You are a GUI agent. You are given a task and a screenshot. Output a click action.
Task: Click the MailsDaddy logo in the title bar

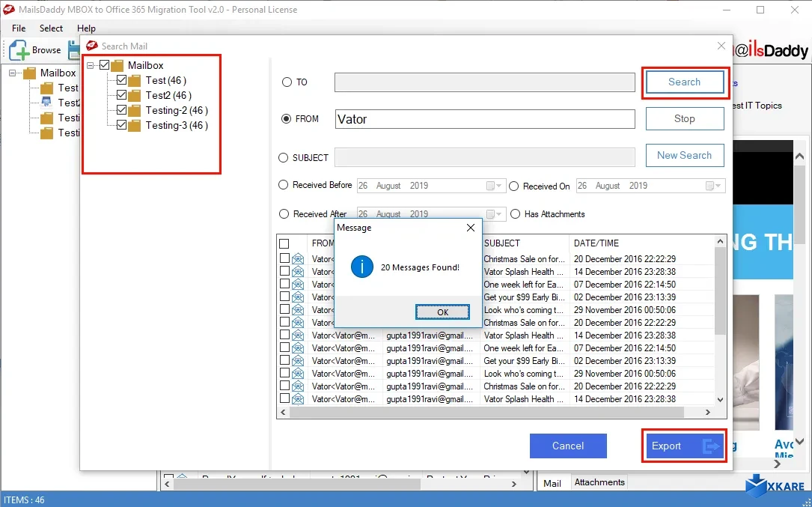(x=8, y=10)
